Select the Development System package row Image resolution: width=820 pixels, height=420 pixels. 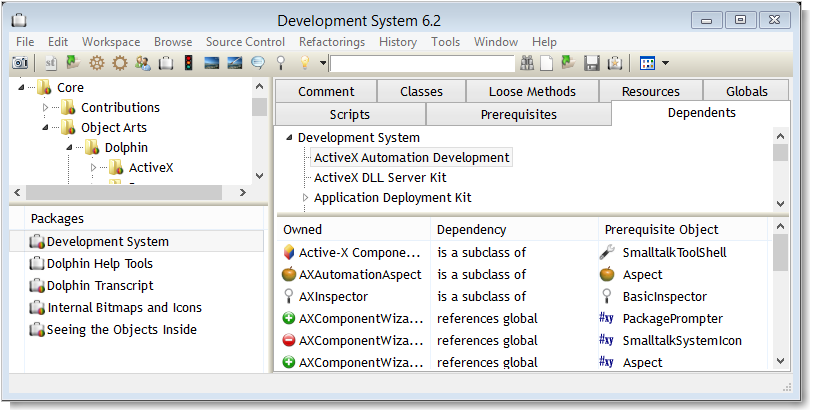click(137, 242)
